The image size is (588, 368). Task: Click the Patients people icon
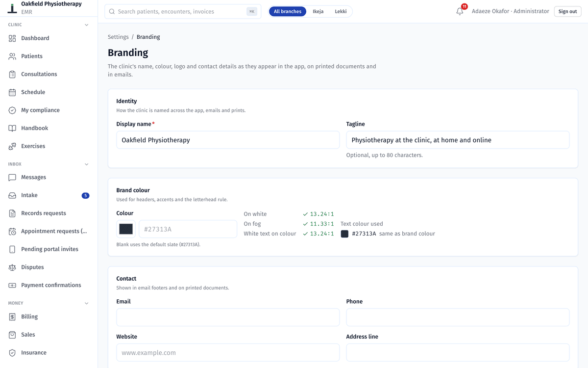[x=12, y=56]
